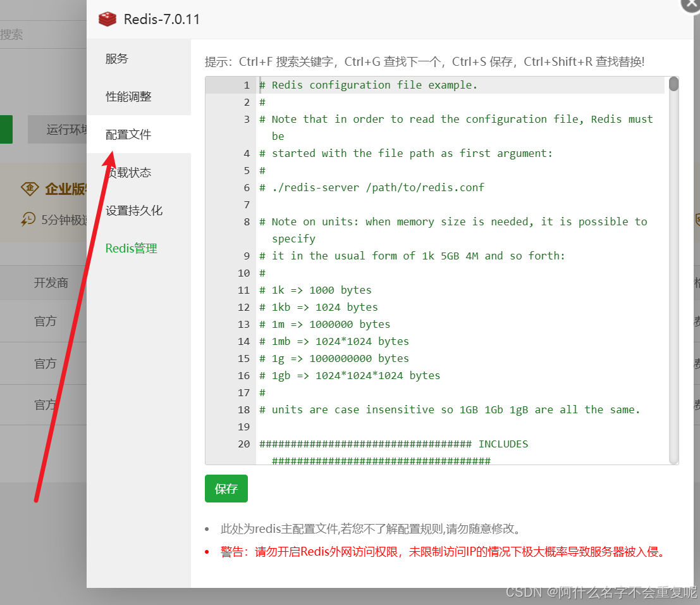Click 开发商 column header in background
This screenshot has width=700, height=605.
click(51, 283)
